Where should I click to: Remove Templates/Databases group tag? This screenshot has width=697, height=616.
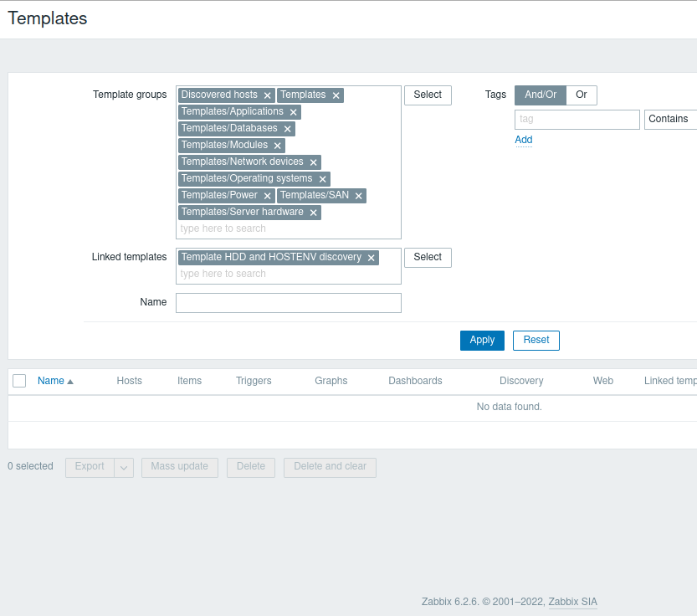[x=288, y=129]
